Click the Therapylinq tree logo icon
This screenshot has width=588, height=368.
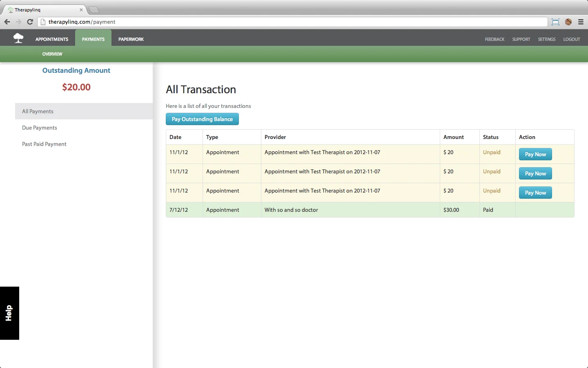18,38
